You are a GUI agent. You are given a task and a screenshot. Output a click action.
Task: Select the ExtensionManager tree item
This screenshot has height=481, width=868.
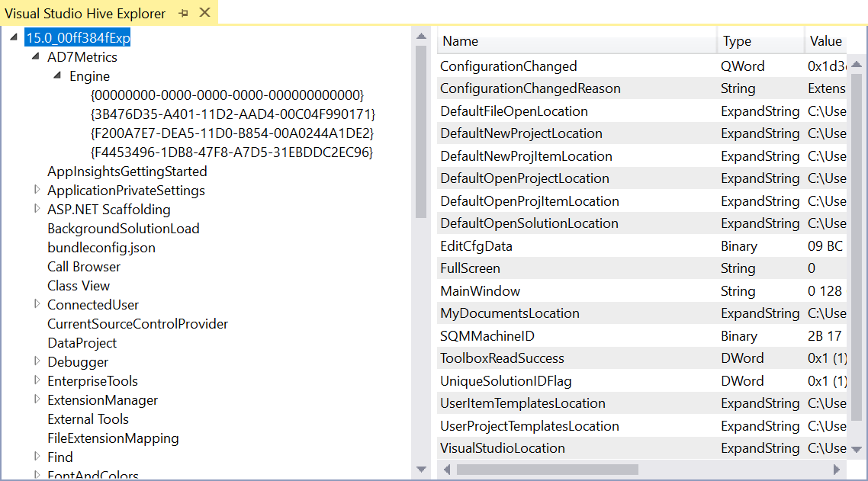pos(102,400)
